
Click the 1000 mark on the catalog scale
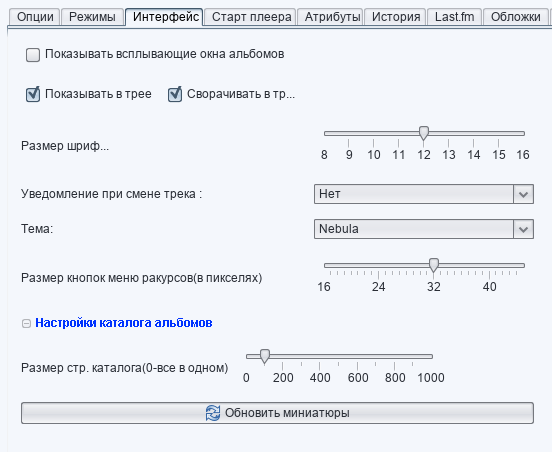pyautogui.click(x=431, y=378)
